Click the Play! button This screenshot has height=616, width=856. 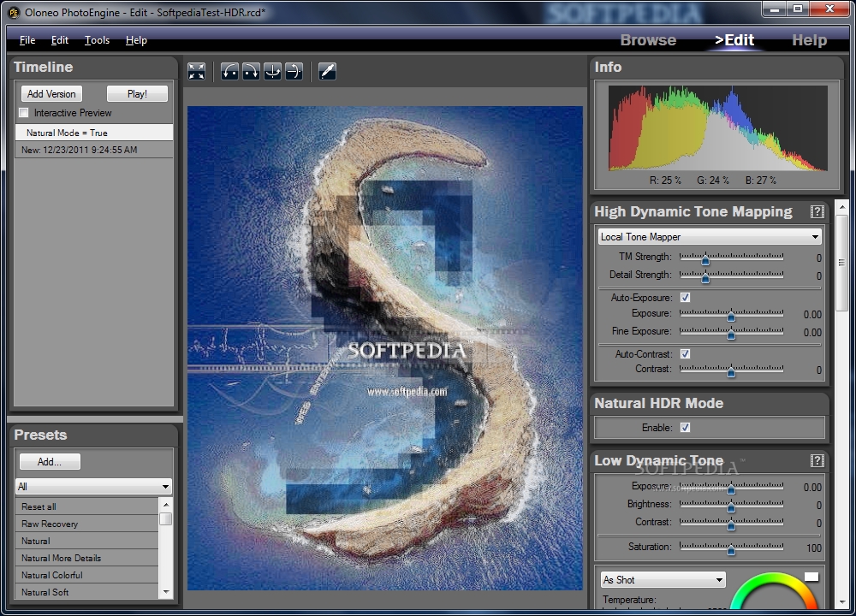click(x=137, y=94)
